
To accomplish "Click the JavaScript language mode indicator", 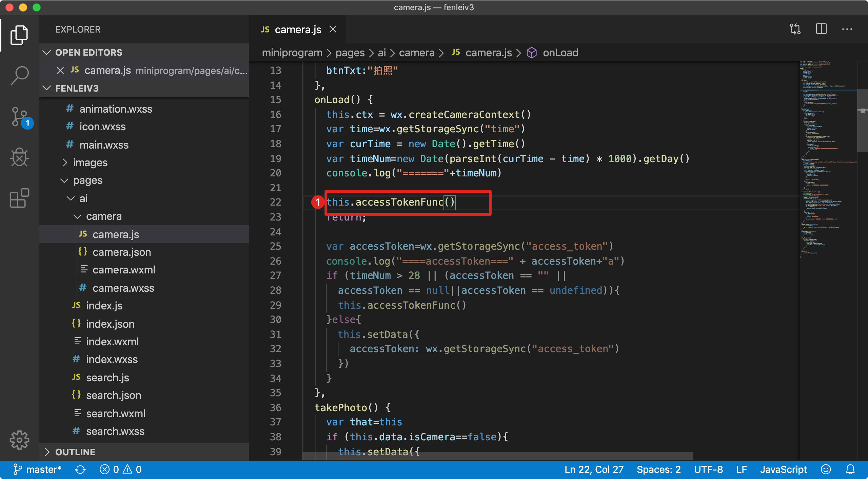I will point(783,470).
